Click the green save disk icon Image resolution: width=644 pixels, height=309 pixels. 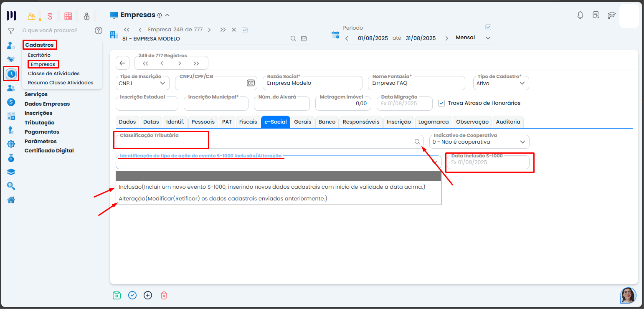(x=117, y=295)
